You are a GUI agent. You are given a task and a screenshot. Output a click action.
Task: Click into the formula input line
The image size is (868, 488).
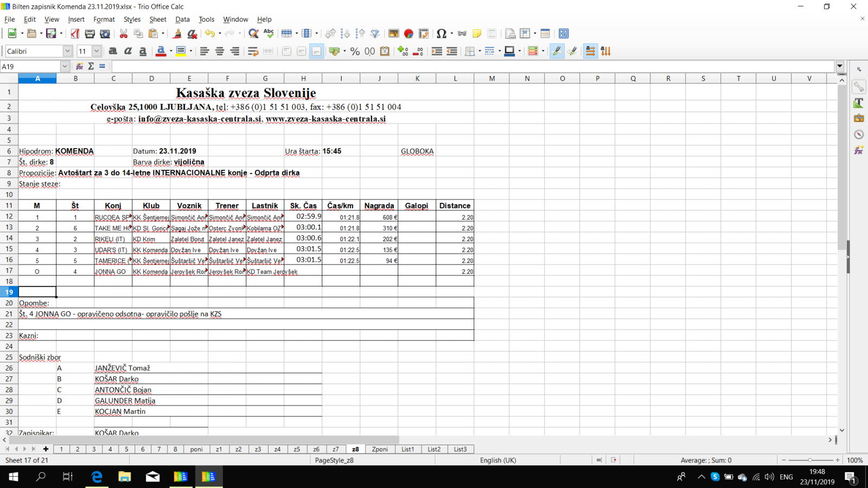coord(472,66)
